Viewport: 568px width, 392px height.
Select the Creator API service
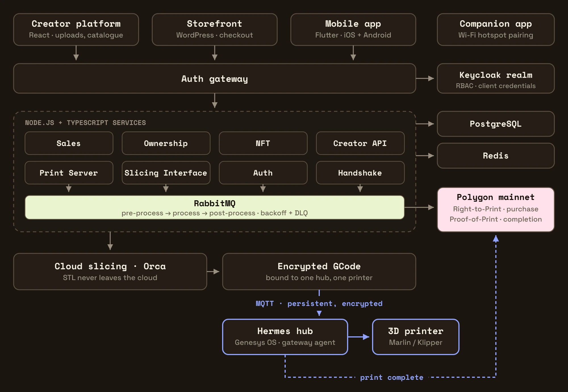click(x=360, y=143)
